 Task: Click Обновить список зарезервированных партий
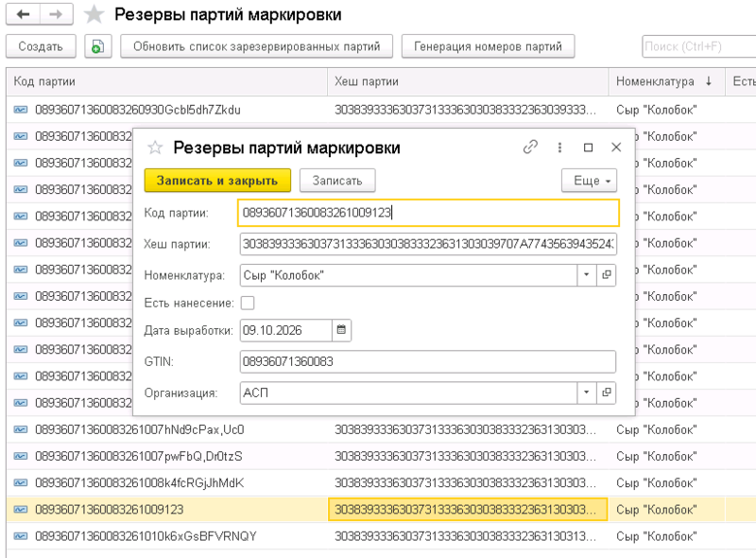click(x=256, y=47)
